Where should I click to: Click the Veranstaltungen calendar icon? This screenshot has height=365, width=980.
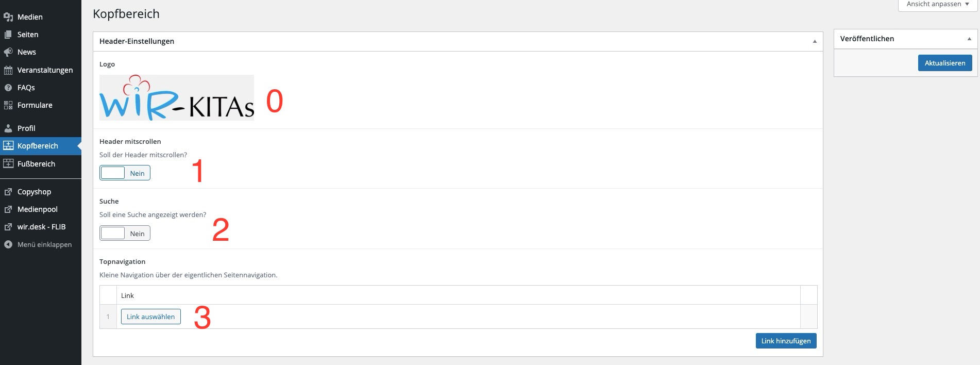coord(8,70)
